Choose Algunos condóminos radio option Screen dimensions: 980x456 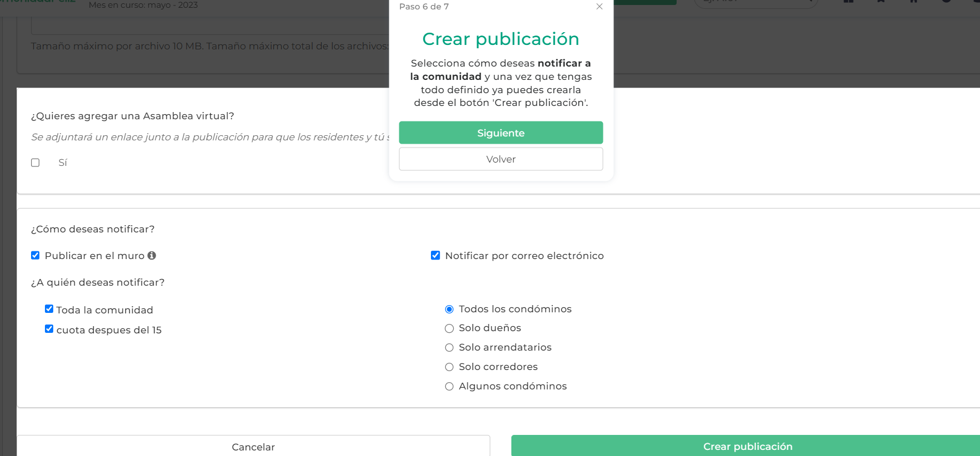[449, 387]
